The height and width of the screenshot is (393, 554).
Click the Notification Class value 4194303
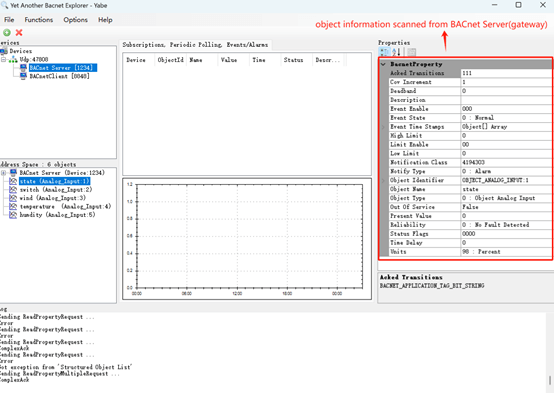506,163
